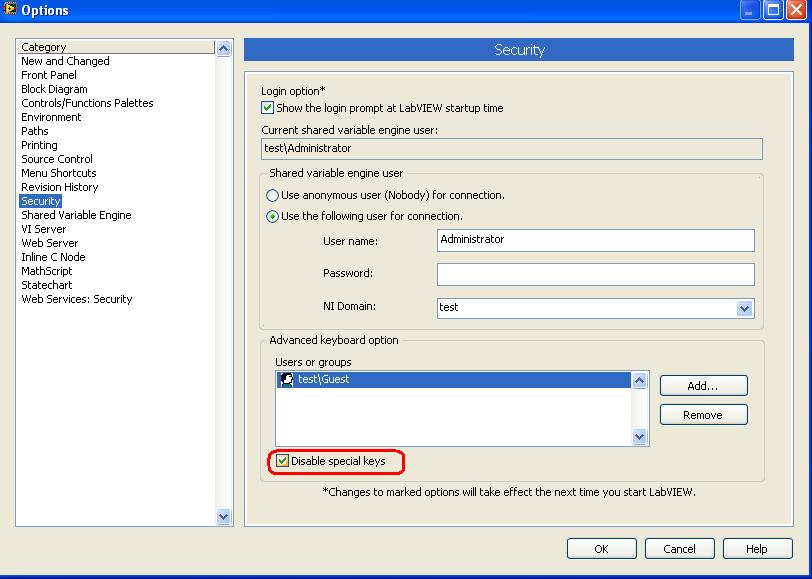Open the Printing category
This screenshot has height=579, width=812.
click(x=39, y=145)
